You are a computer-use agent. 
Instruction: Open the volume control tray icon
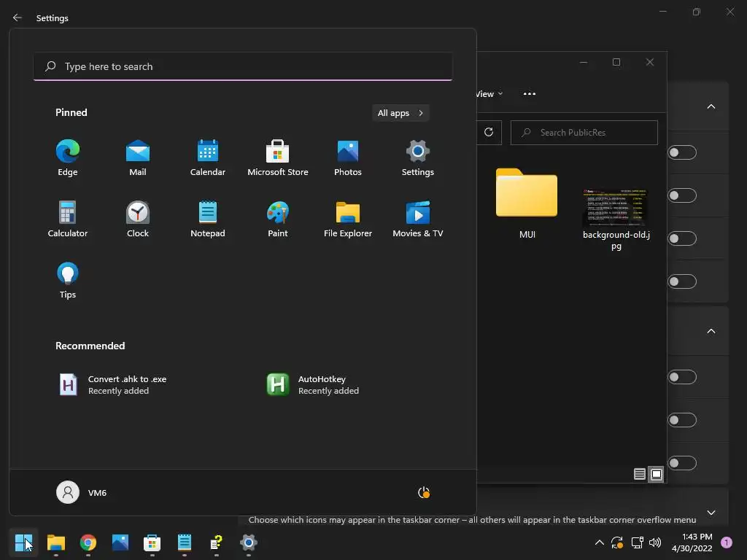(x=655, y=542)
